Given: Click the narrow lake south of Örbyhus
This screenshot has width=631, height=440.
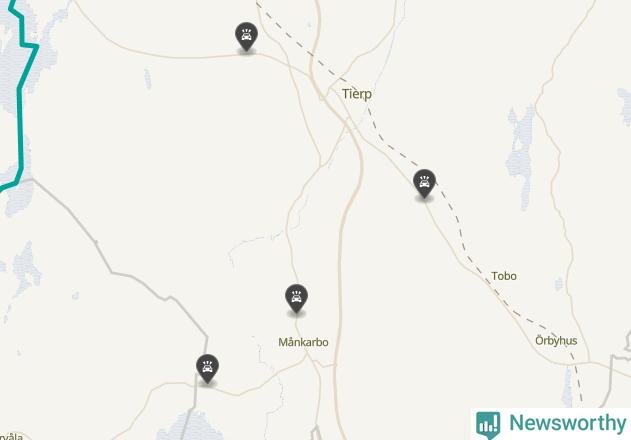Looking at the screenshot, I should click(x=567, y=386).
